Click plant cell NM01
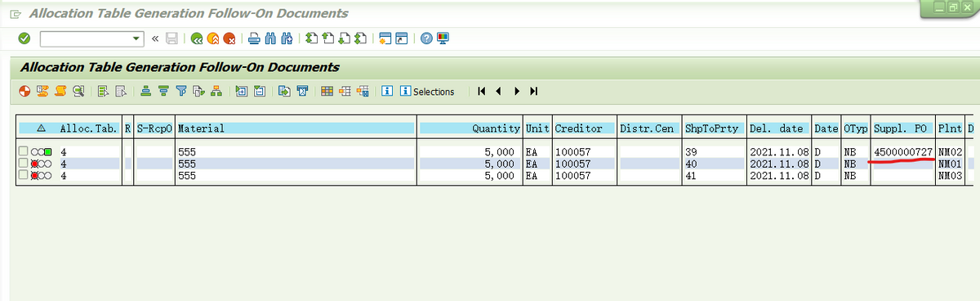 click(x=951, y=164)
